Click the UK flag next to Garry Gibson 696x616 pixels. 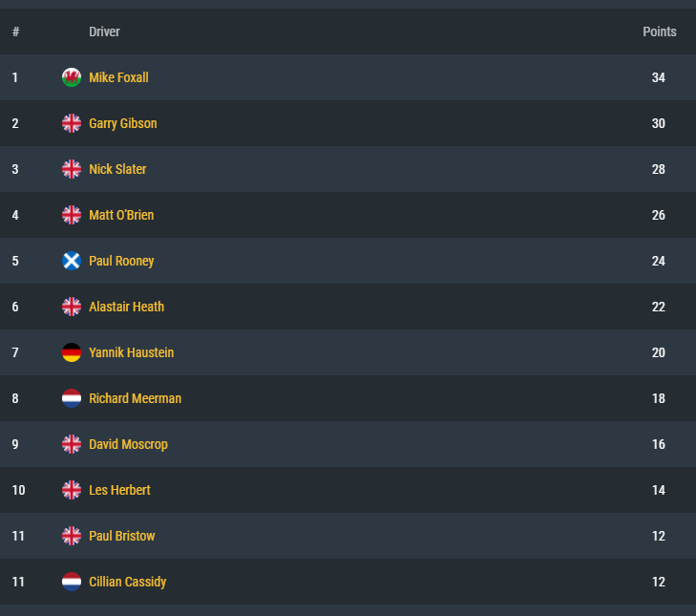click(x=72, y=123)
